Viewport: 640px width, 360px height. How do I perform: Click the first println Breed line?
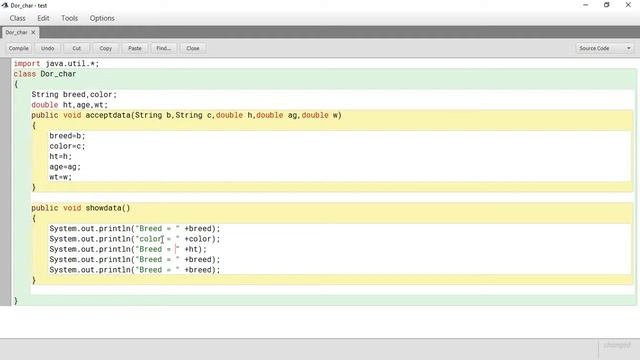point(135,229)
